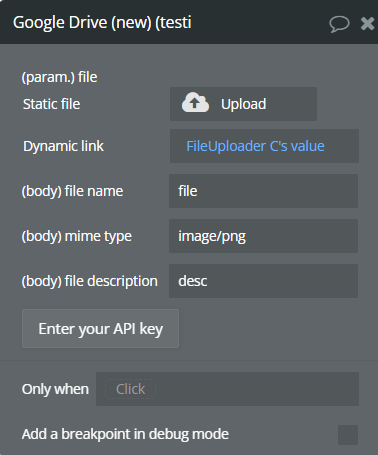Close the Google Drive action panel
This screenshot has width=378, height=455.
(368, 24)
